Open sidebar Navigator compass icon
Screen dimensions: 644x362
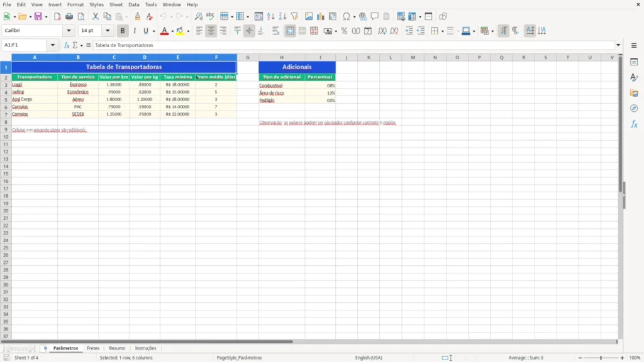coord(634,108)
